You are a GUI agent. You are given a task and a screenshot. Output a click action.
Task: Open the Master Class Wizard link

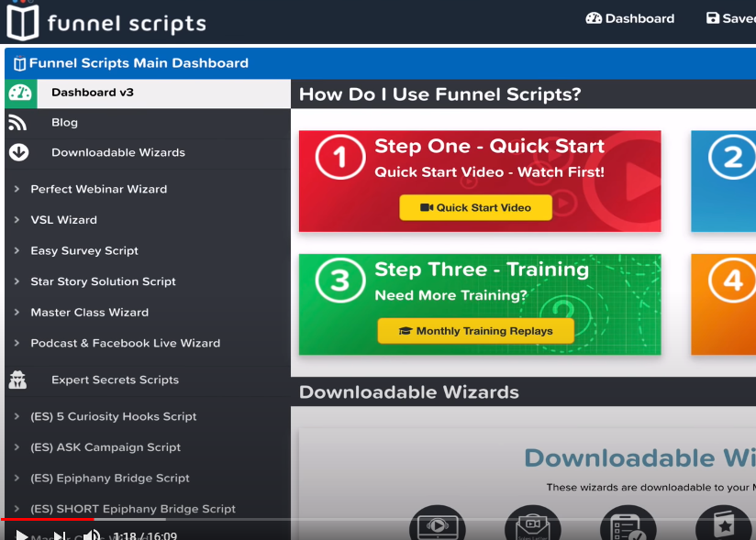point(90,313)
